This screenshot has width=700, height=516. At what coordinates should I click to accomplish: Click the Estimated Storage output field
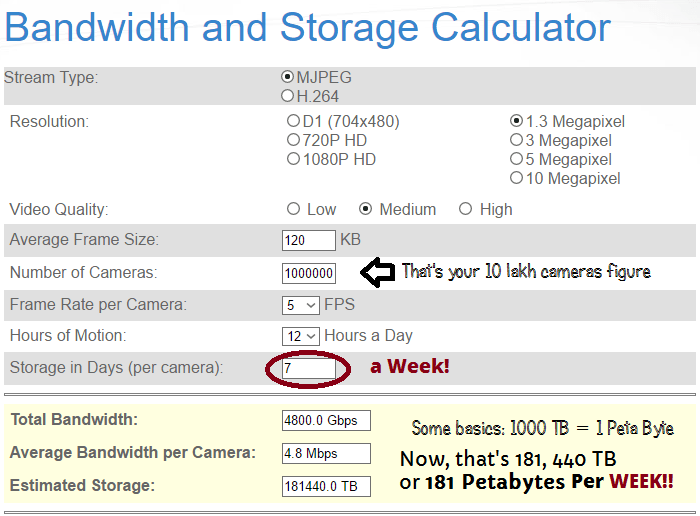tap(326, 486)
